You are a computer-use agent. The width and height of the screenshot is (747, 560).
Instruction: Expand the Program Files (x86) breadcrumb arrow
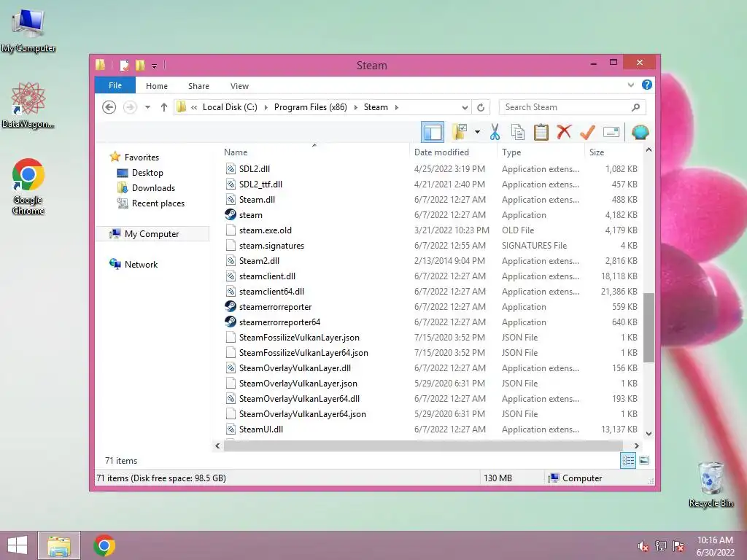point(356,107)
